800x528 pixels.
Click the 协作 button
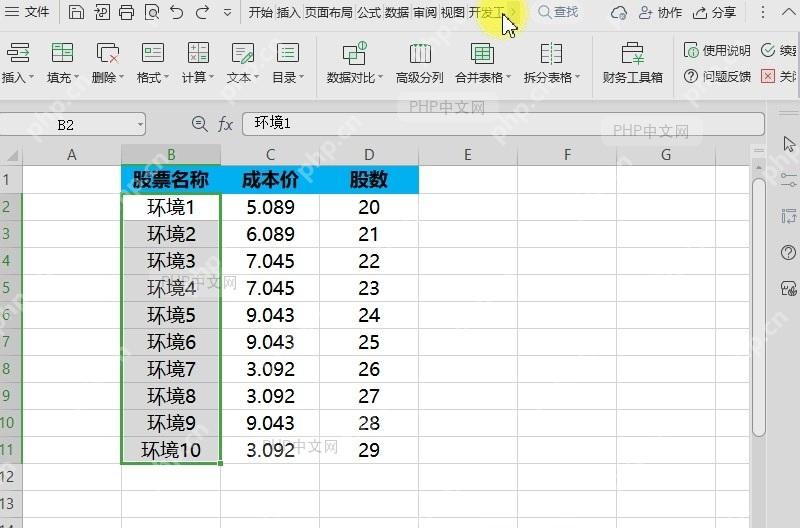coord(660,12)
